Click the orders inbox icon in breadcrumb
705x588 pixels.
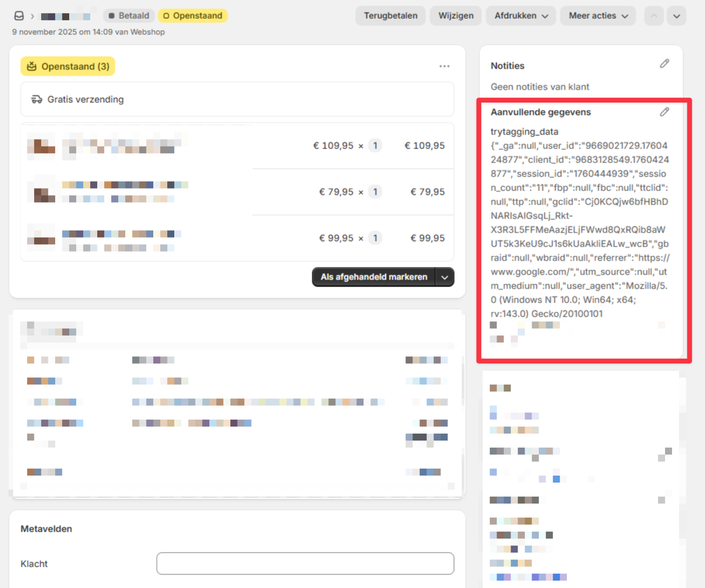coord(19,16)
